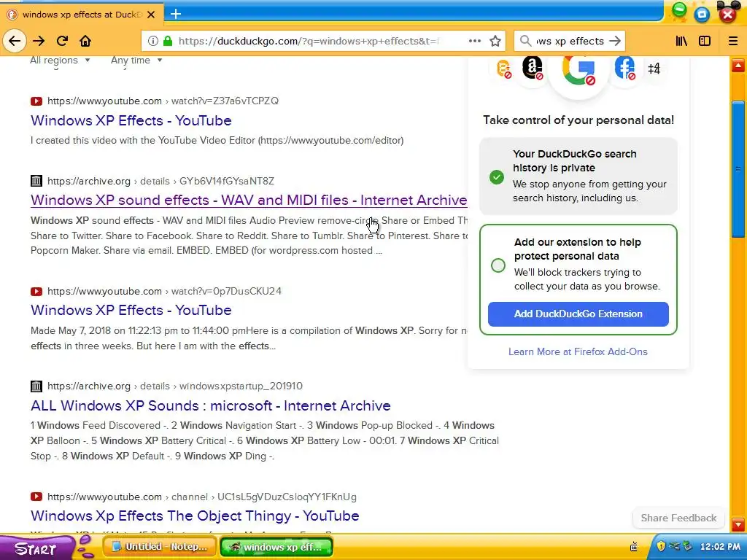Screen dimensions: 747x560
Task: Click the archive.org favicon of sound effects result
Action: (36, 181)
